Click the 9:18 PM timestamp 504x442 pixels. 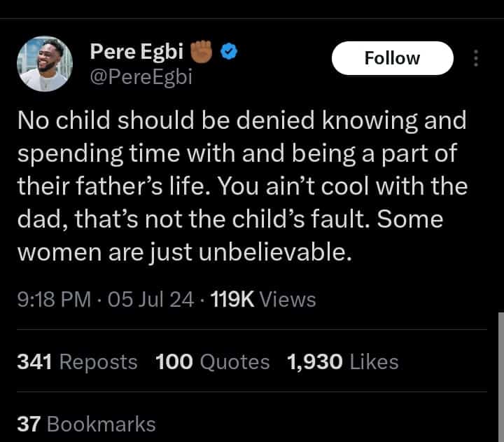[54, 300]
